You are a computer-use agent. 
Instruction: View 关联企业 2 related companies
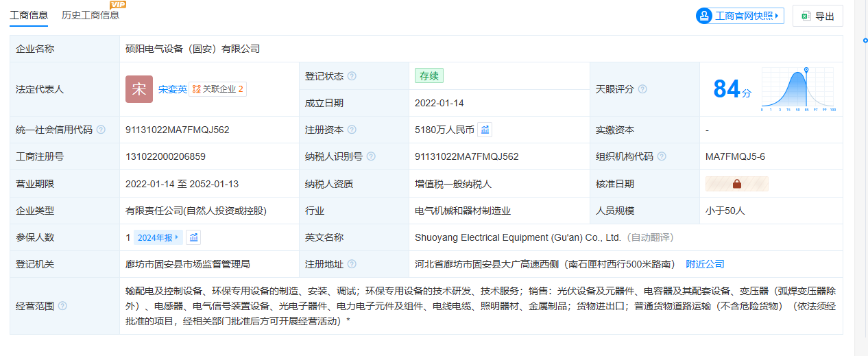(x=217, y=89)
